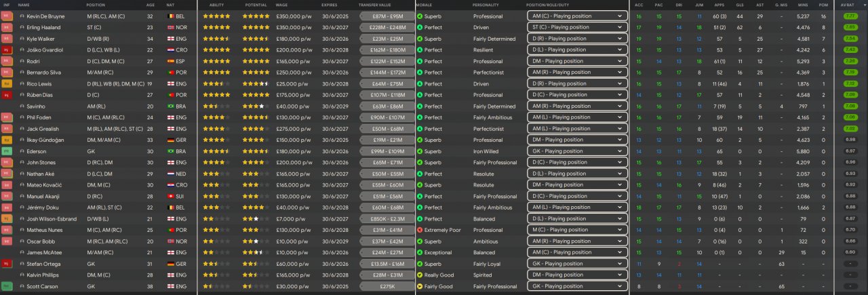Open Erling Haaland's ST (C) position dropdown
This screenshot has height=295, width=868.
pyautogui.click(x=577, y=27)
